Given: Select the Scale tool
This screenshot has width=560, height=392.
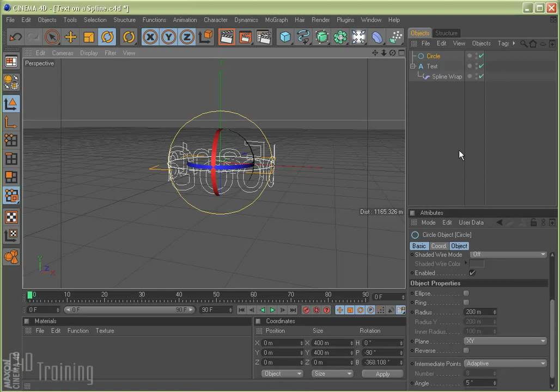Looking at the screenshot, I should tap(89, 37).
